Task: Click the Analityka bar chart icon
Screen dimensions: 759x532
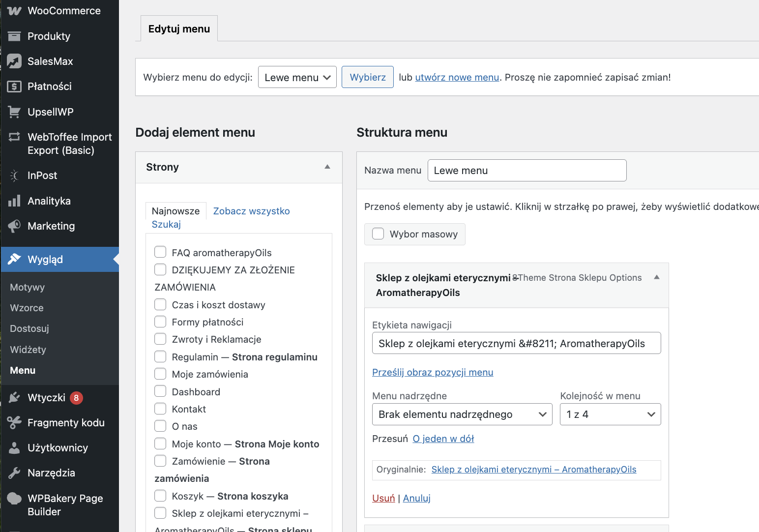Action: 14,201
